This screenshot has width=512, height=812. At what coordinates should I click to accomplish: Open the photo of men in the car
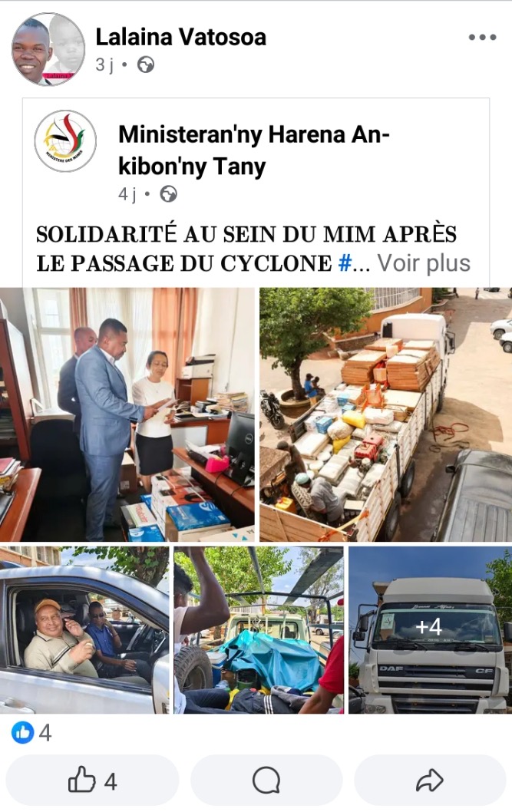click(84, 629)
